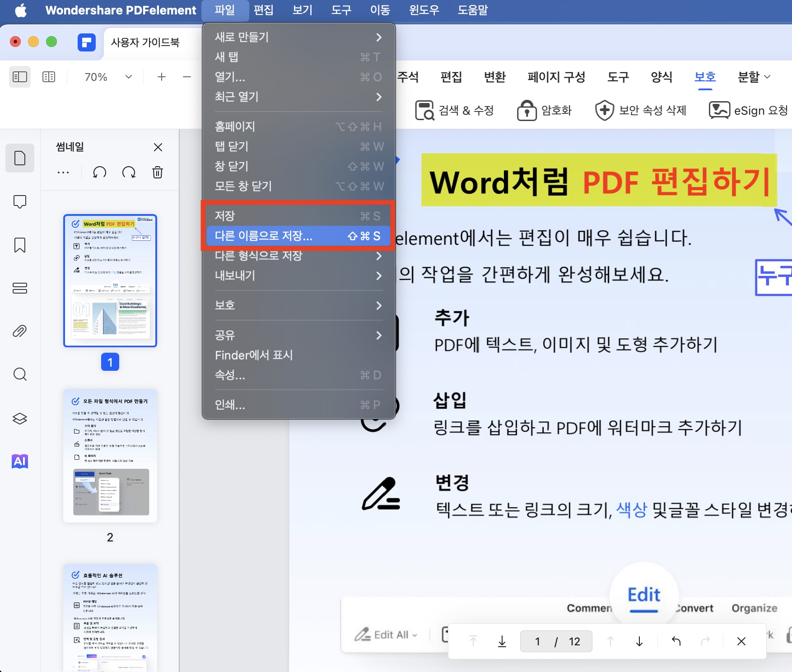
Task: Open the Apple menu
Action: click(x=21, y=10)
